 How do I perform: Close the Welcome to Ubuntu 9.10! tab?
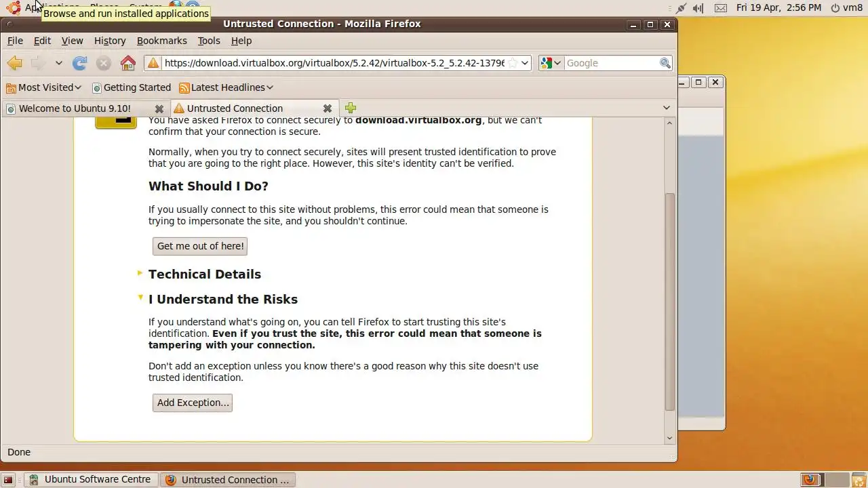click(159, 108)
